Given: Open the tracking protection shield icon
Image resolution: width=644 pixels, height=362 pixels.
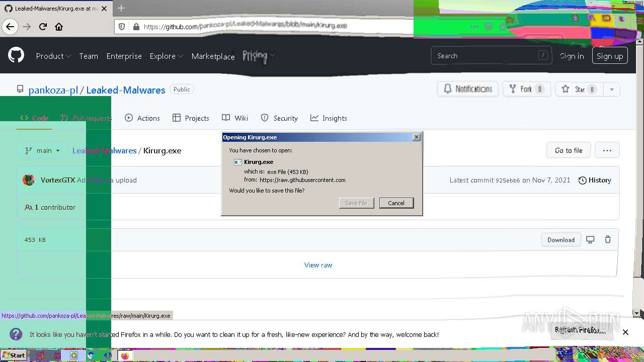Looking at the screenshot, I should (122, 27).
